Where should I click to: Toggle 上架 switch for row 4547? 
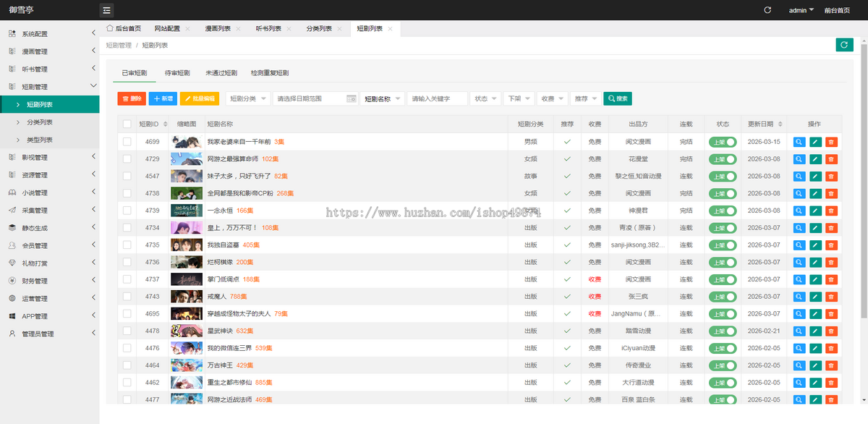click(x=723, y=176)
